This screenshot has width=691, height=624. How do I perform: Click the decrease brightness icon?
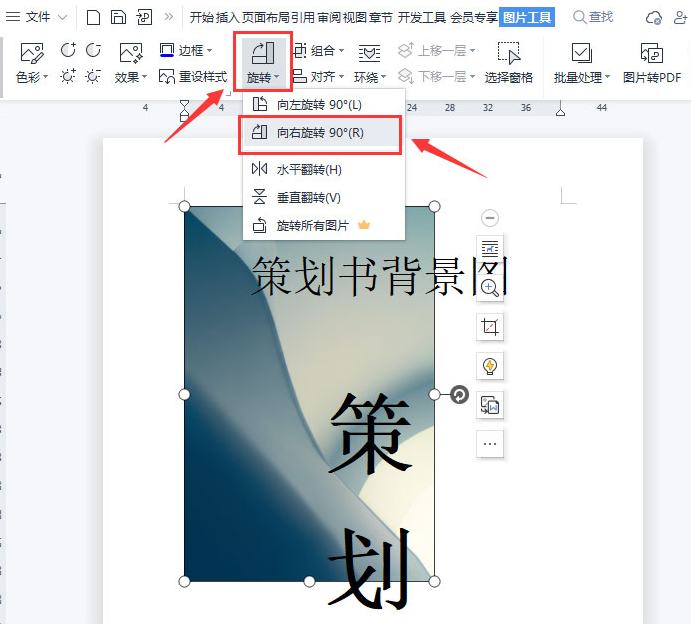pos(93,77)
